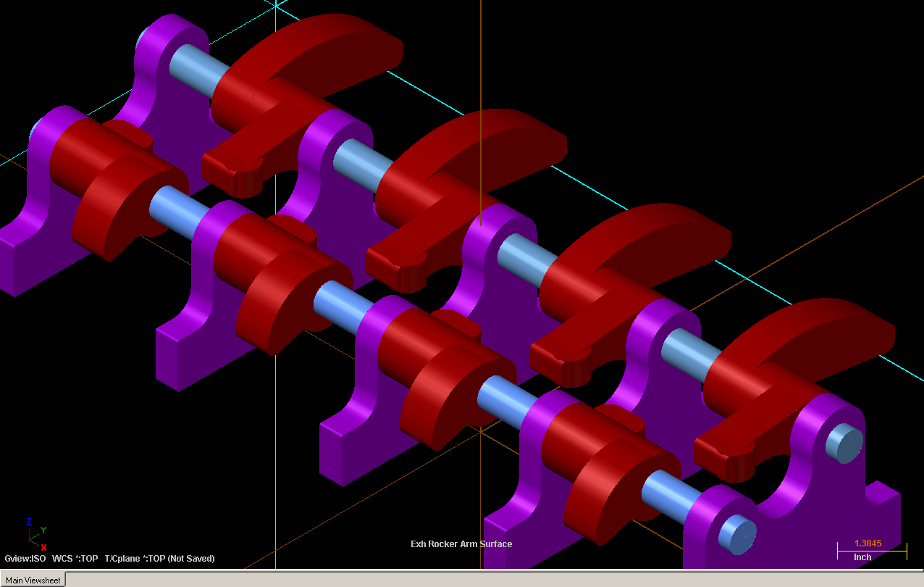Select the Exh Rocker Arm Surface label

tap(461, 544)
